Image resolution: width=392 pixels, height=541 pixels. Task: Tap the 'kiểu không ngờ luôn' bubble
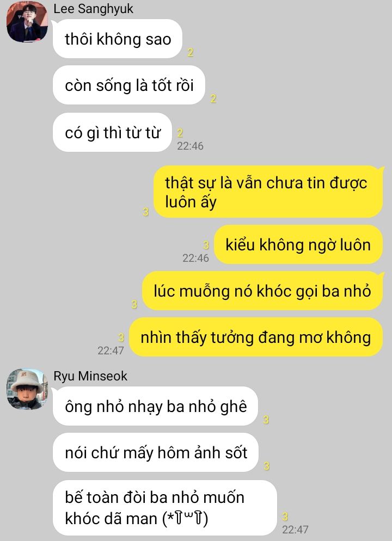click(298, 244)
